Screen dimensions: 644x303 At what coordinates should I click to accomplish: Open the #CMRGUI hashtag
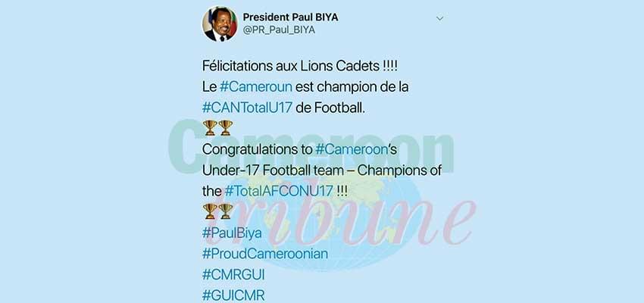[x=233, y=275]
